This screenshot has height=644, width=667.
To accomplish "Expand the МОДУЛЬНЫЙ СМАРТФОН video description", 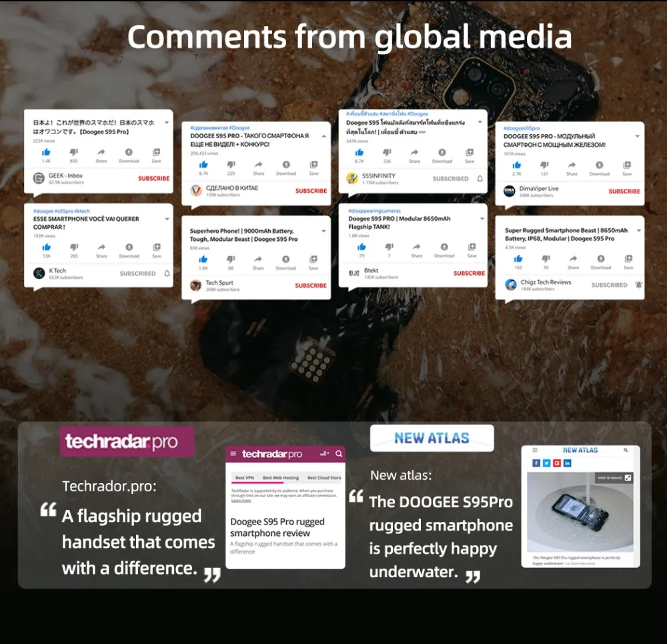I will click(x=637, y=136).
